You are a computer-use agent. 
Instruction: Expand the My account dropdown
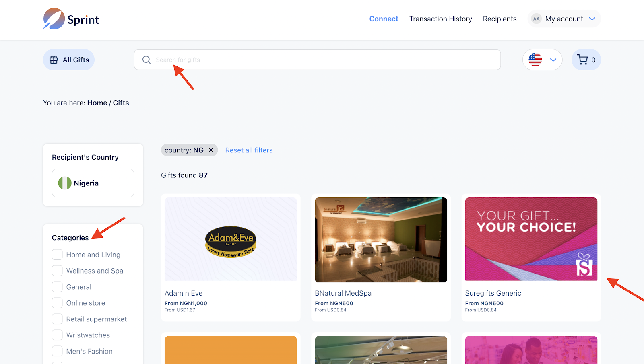point(592,19)
